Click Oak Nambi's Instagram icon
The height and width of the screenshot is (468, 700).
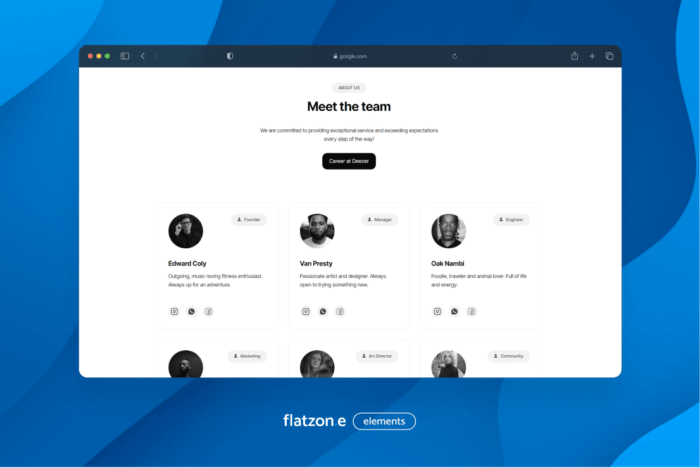437,311
